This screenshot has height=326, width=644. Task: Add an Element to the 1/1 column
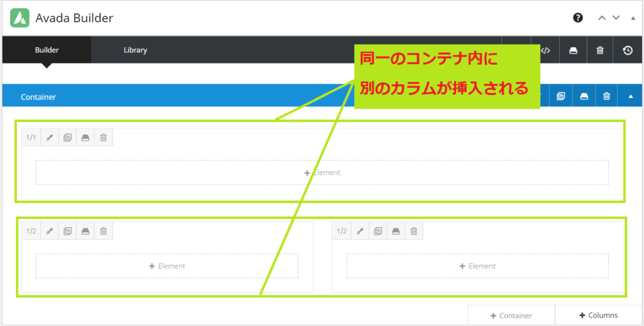pyautogui.click(x=322, y=172)
